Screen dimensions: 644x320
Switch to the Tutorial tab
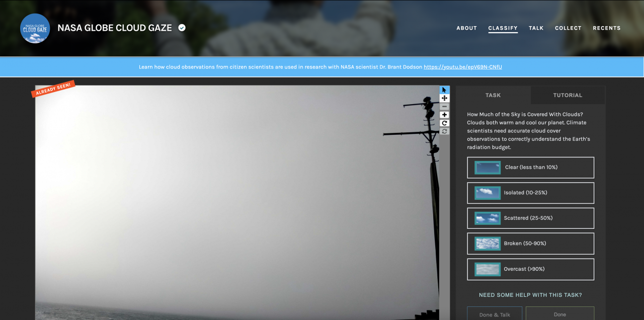(568, 95)
